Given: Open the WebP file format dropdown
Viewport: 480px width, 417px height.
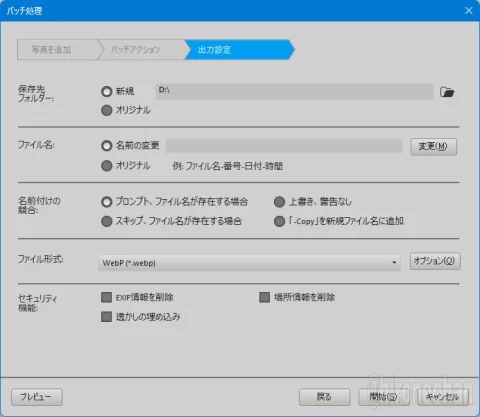Looking at the screenshot, I should click(249, 263).
